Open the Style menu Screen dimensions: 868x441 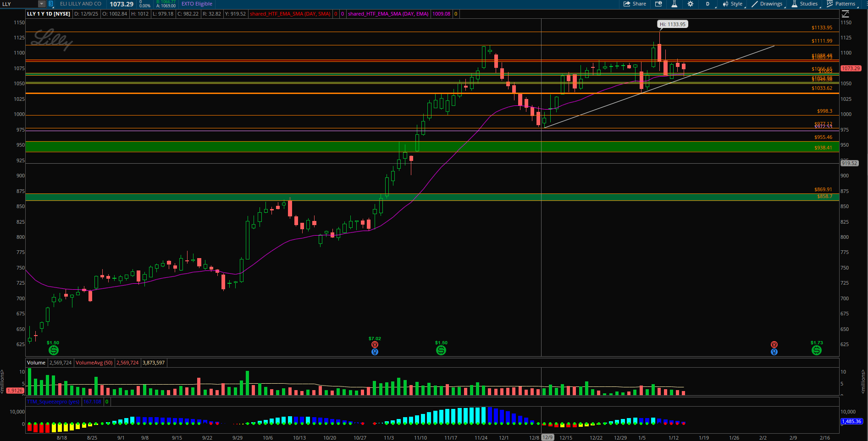click(733, 4)
